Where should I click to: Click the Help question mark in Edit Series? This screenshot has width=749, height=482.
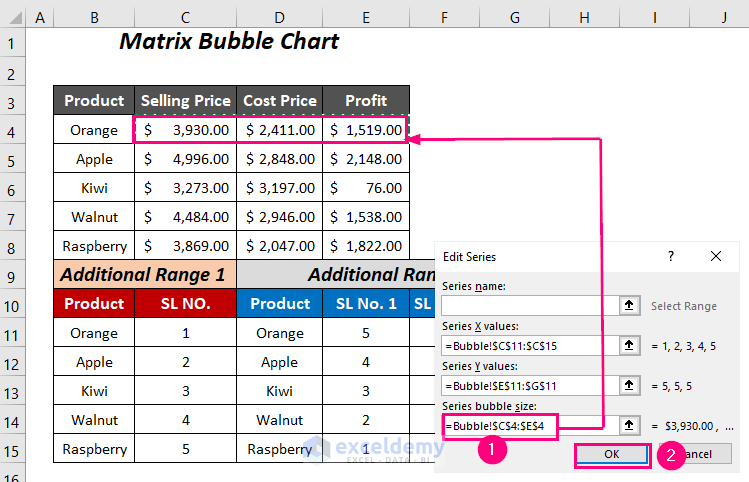pos(670,256)
